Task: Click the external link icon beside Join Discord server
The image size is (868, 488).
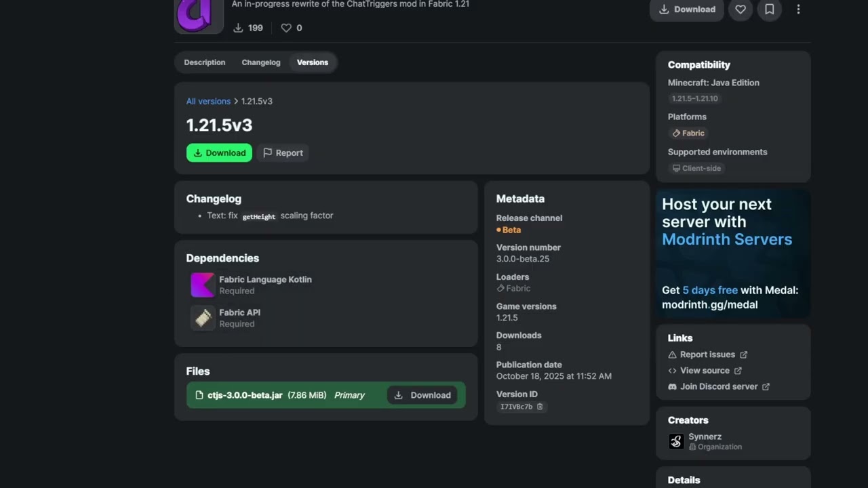Action: [766, 386]
